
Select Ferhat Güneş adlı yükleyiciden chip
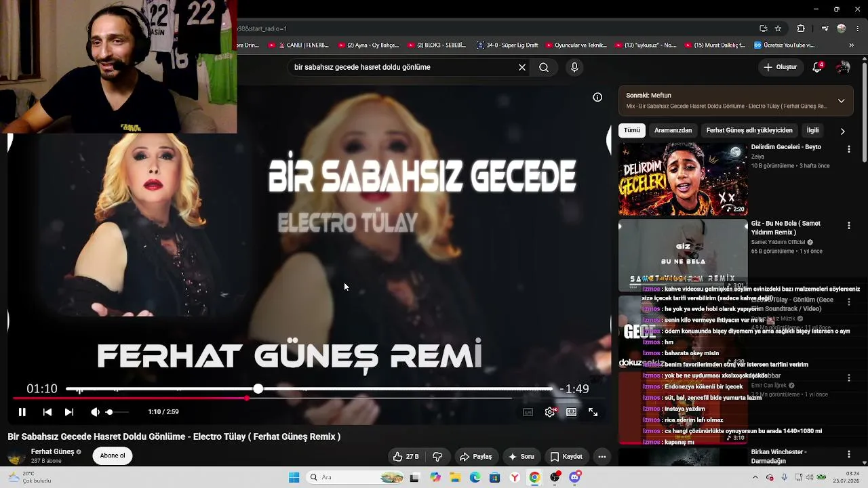[x=749, y=130]
